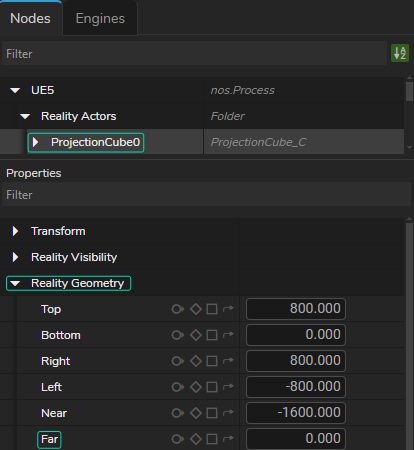Click the diamond keyframe icon in Left row

tap(196, 387)
